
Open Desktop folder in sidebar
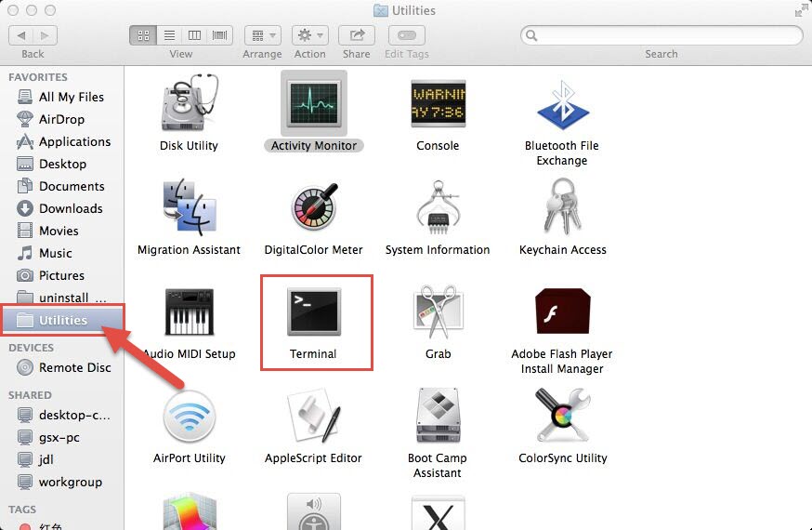click(62, 164)
